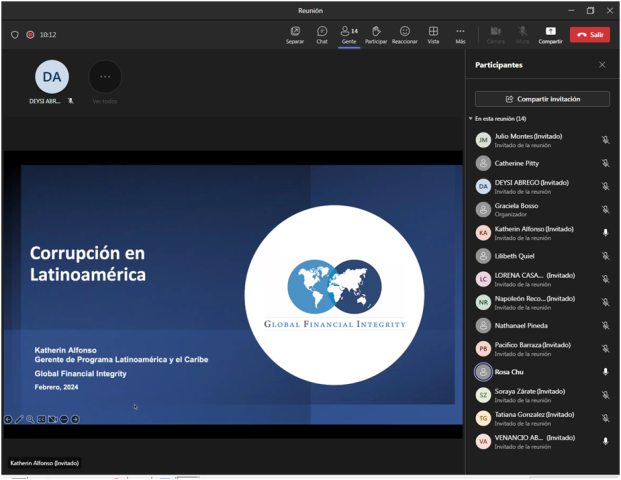Click Compartir invitación button
Screen dimensions: 621x480
point(542,99)
